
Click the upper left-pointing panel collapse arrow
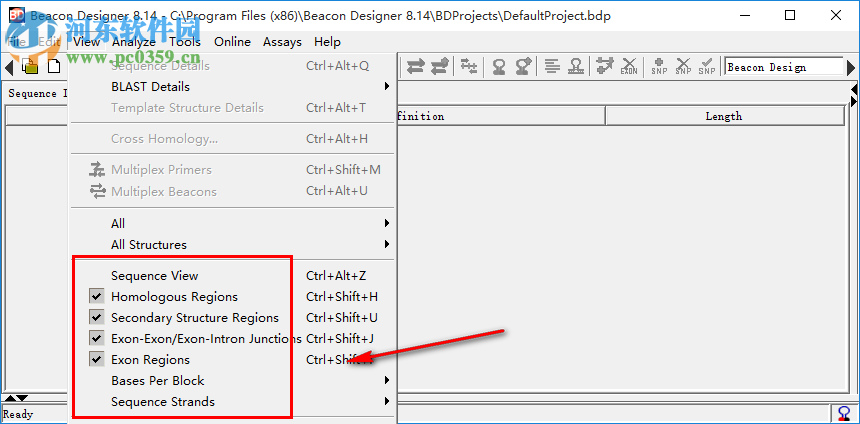853,89
